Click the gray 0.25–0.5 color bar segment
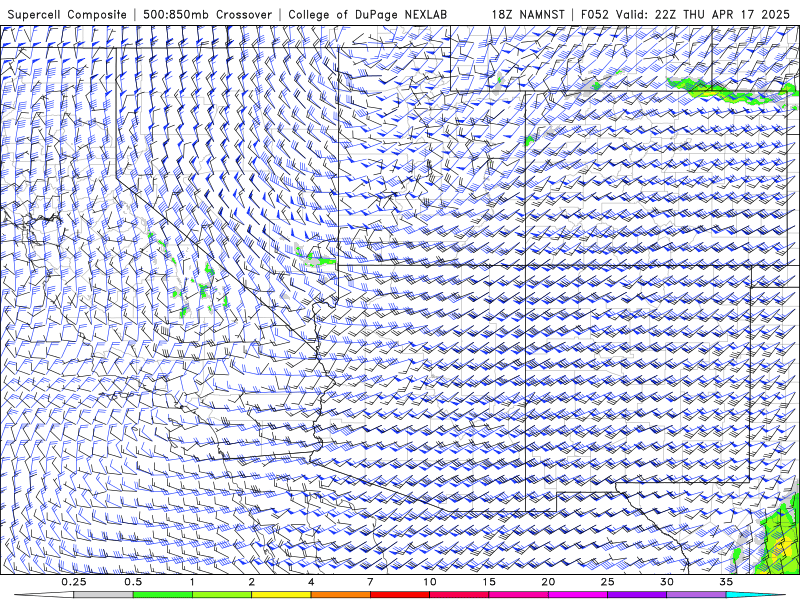Image resolution: width=800 pixels, height=600 pixels. click(x=103, y=595)
